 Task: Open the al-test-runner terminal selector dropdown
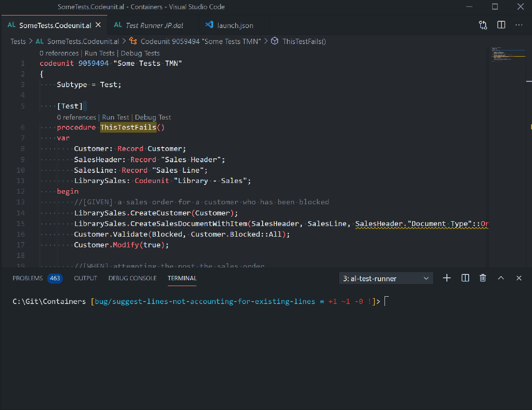385,278
